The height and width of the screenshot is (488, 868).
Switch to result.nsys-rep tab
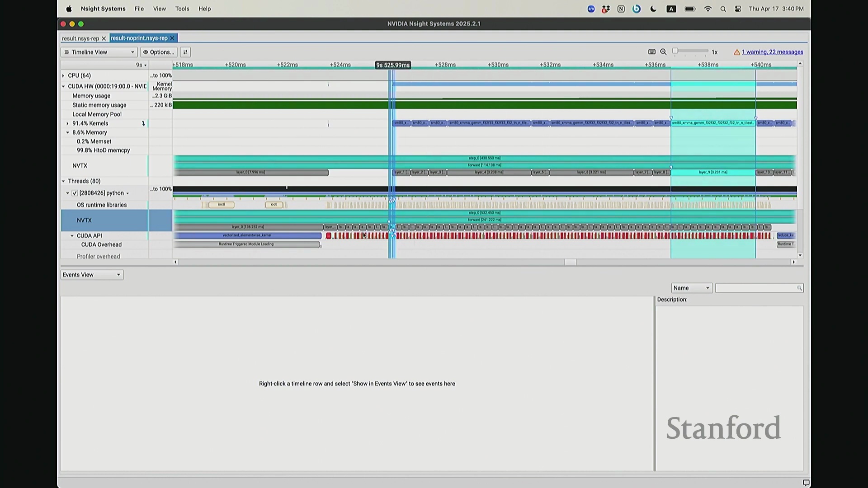pyautogui.click(x=80, y=38)
